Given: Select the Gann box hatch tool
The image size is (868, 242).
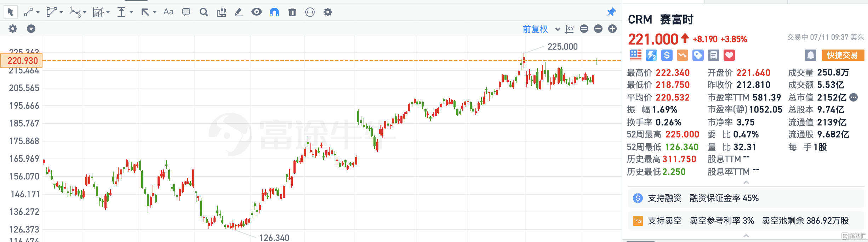Looking at the screenshot, I should tap(98, 12).
